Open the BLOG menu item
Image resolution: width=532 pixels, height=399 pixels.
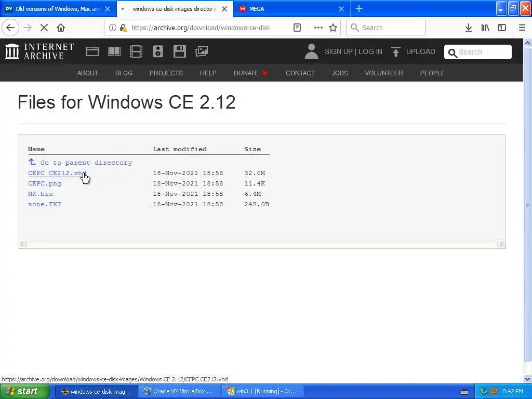tap(124, 73)
